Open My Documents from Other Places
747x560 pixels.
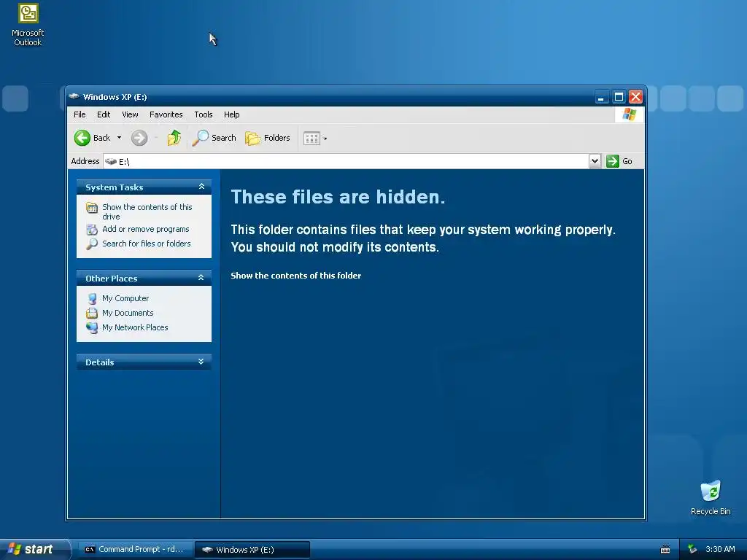128,313
